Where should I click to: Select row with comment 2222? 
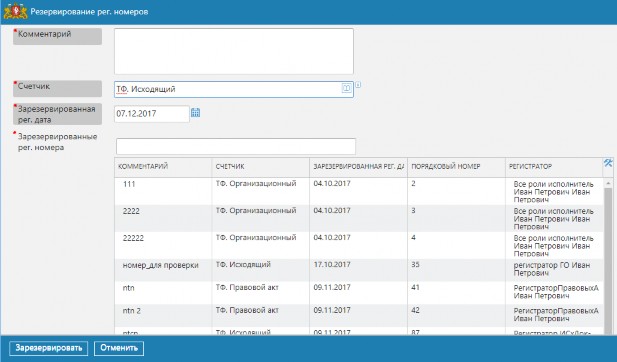[359, 218]
